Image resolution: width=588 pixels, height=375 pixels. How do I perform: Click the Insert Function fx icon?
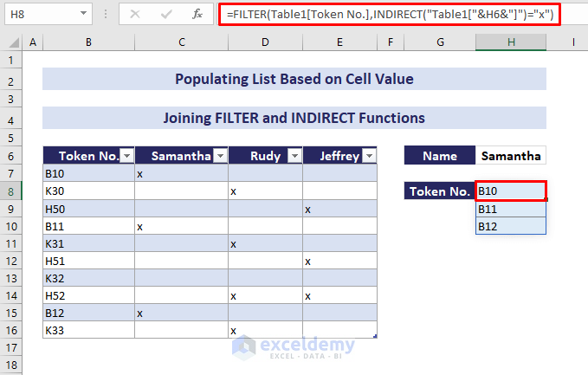coord(197,15)
